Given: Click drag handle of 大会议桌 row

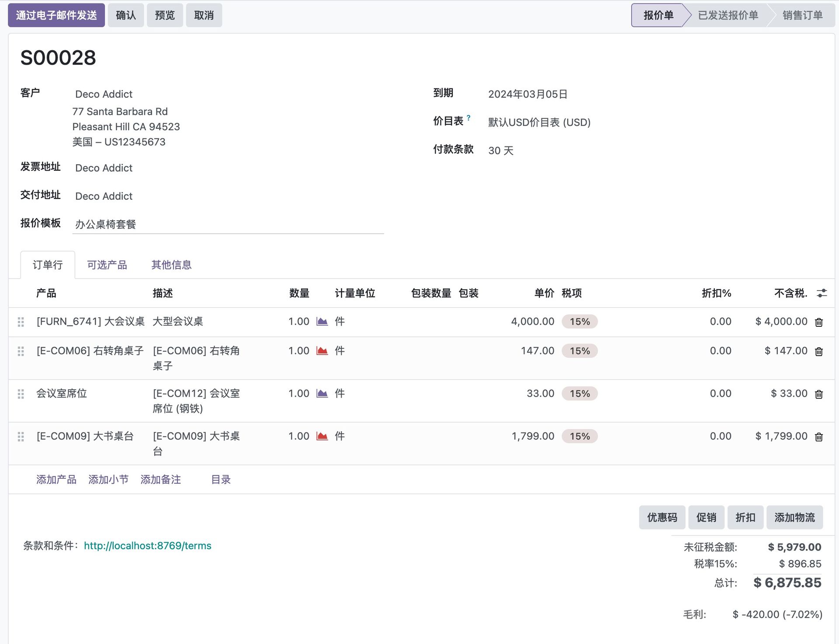Looking at the screenshot, I should click(21, 322).
